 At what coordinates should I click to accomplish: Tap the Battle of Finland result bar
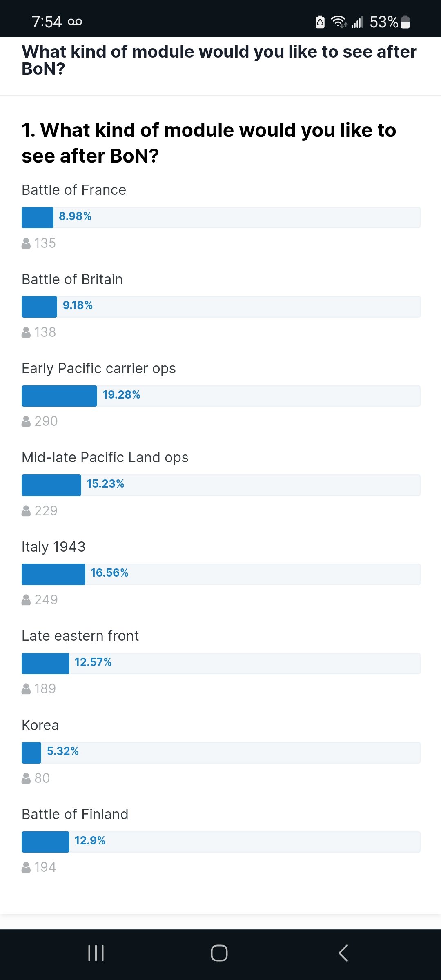[220, 842]
